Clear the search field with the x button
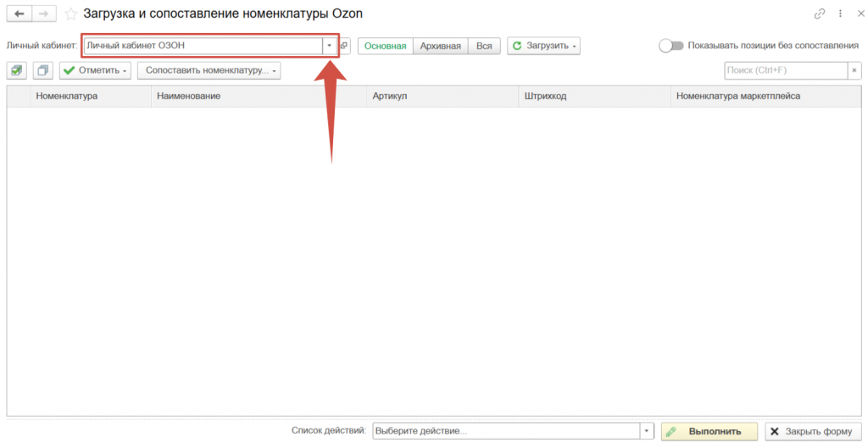The height and width of the screenshot is (448, 868). pyautogui.click(x=854, y=70)
